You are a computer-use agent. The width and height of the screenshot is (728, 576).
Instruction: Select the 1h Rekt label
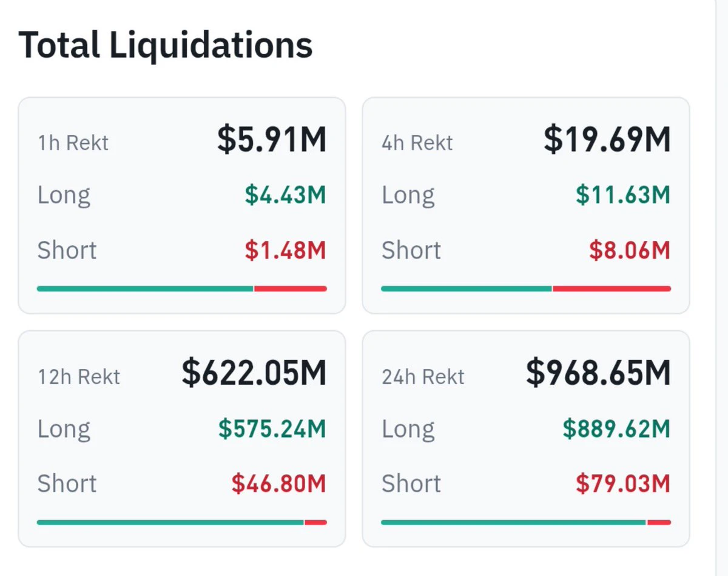point(73,143)
